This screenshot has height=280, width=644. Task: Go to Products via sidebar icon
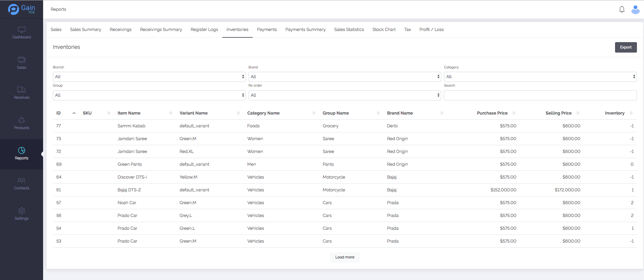(x=22, y=120)
